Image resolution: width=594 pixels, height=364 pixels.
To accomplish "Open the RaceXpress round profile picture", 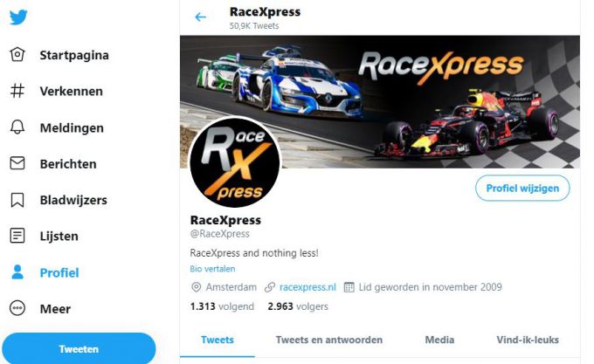I will (235, 162).
